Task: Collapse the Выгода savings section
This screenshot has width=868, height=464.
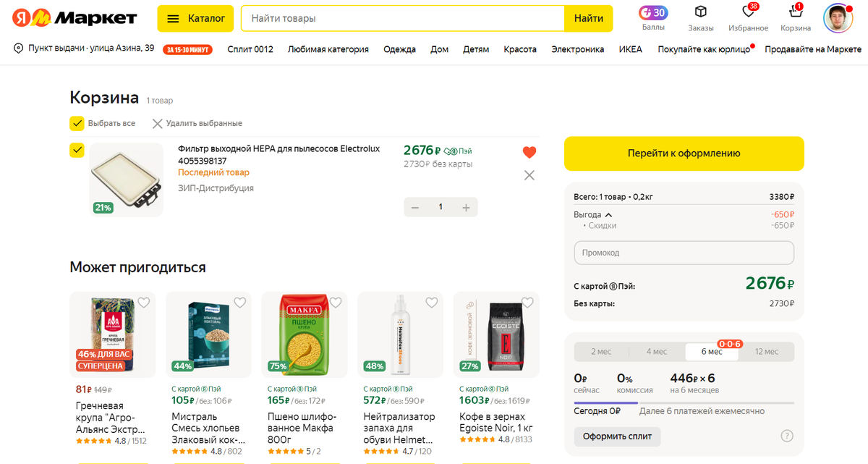Action: (x=608, y=215)
